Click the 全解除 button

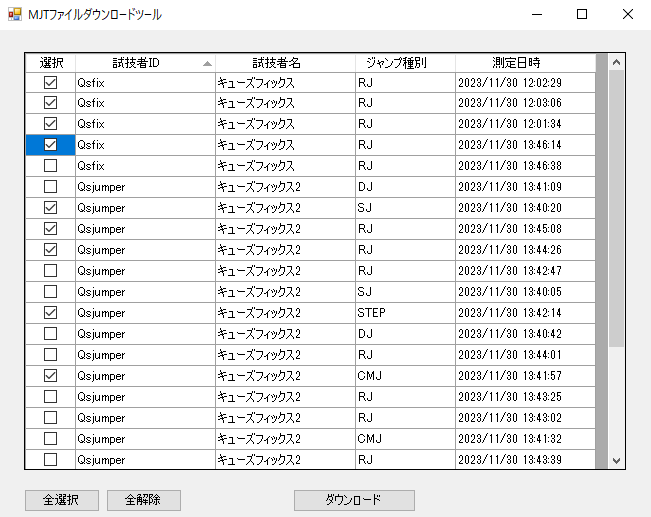coord(144,500)
